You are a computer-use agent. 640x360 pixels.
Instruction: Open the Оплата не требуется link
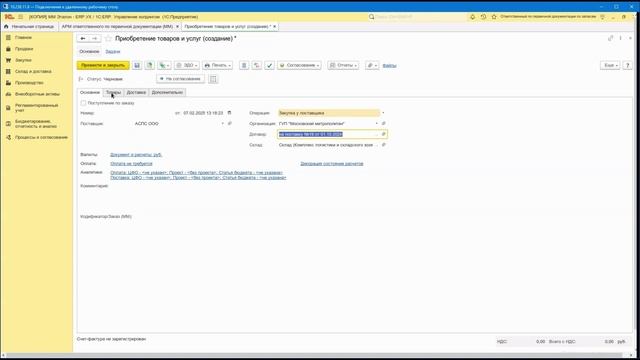[131, 164]
